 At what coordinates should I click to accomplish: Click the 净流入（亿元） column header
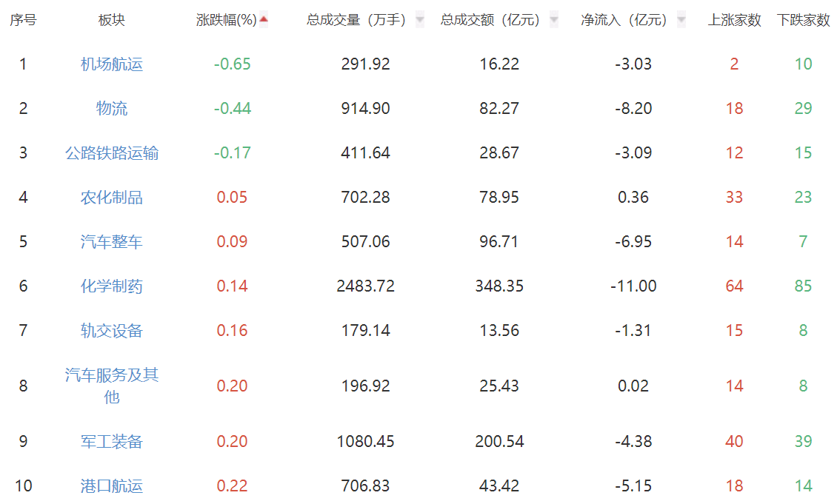[624, 20]
